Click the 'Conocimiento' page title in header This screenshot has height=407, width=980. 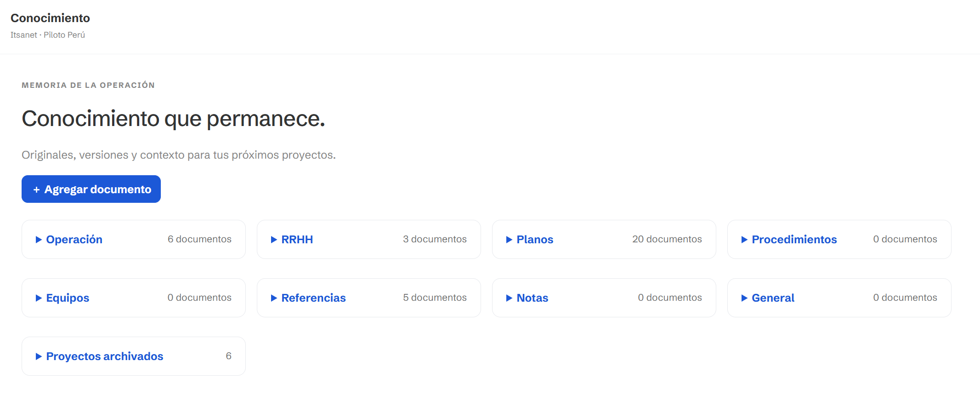50,18
